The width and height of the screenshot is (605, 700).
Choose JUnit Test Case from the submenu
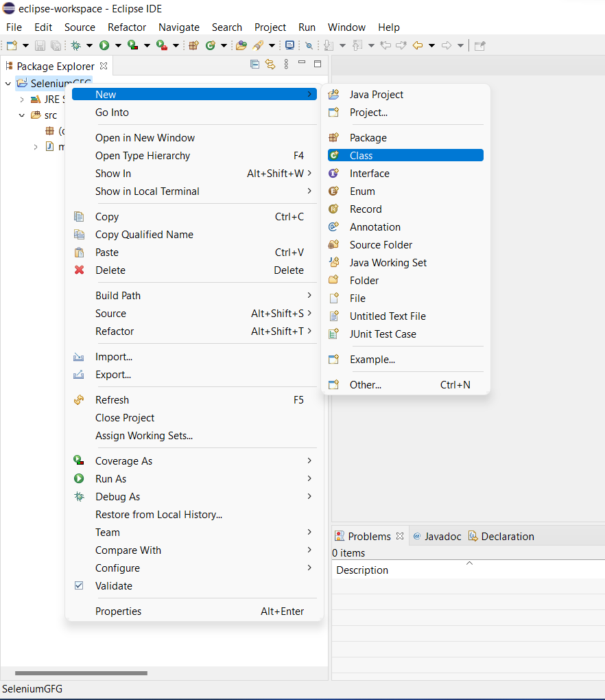405,334
